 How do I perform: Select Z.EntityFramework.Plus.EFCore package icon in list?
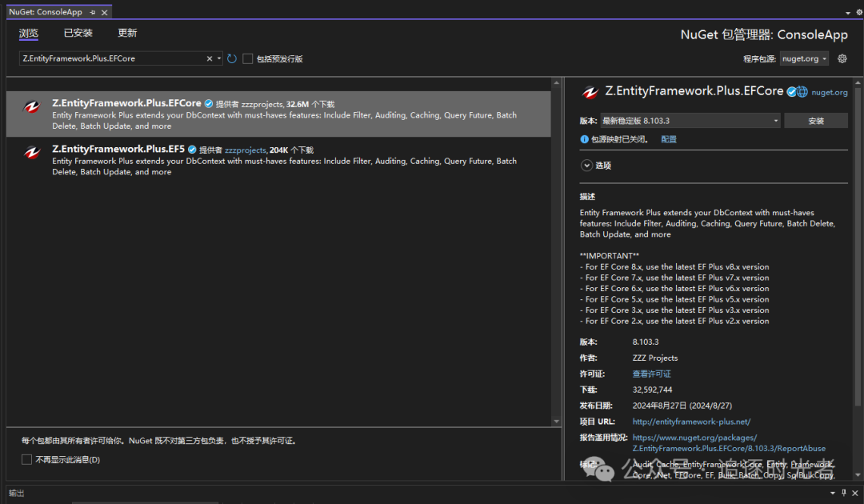(x=32, y=107)
